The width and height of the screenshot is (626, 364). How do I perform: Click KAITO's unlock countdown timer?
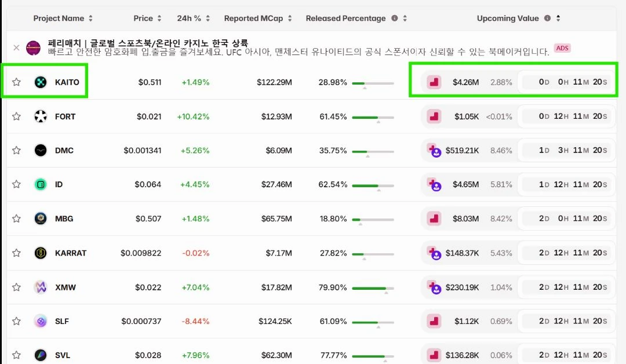point(566,82)
